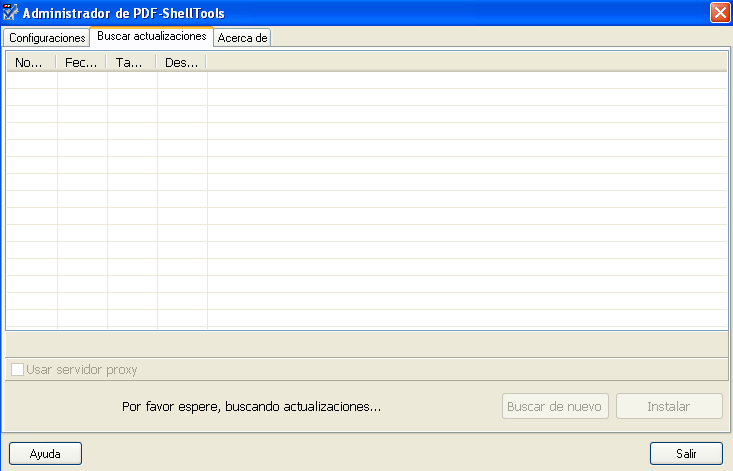Click the 'Por favor espere, buscando actualizaciones...' status text
Screen dimensions: 733x471
252,407
